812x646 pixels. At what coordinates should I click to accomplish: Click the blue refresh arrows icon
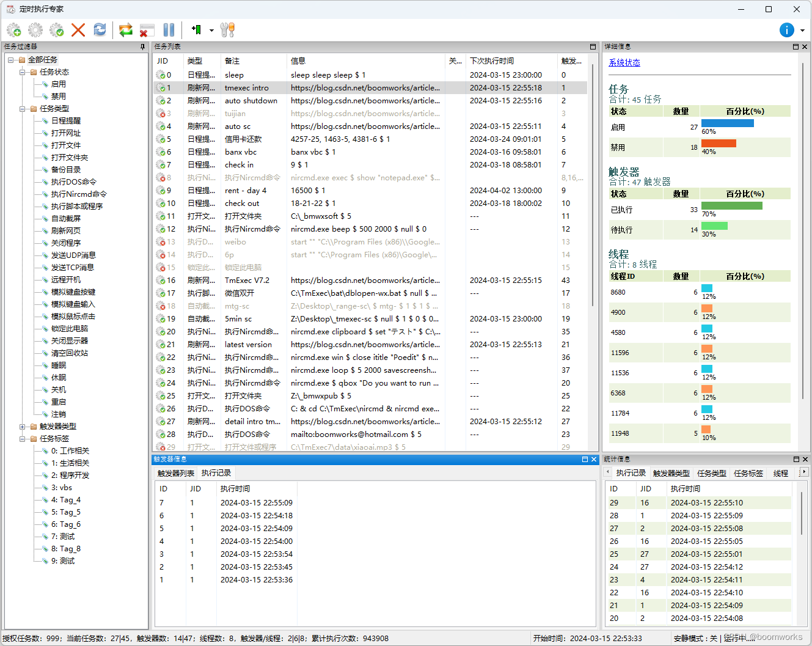(x=100, y=29)
